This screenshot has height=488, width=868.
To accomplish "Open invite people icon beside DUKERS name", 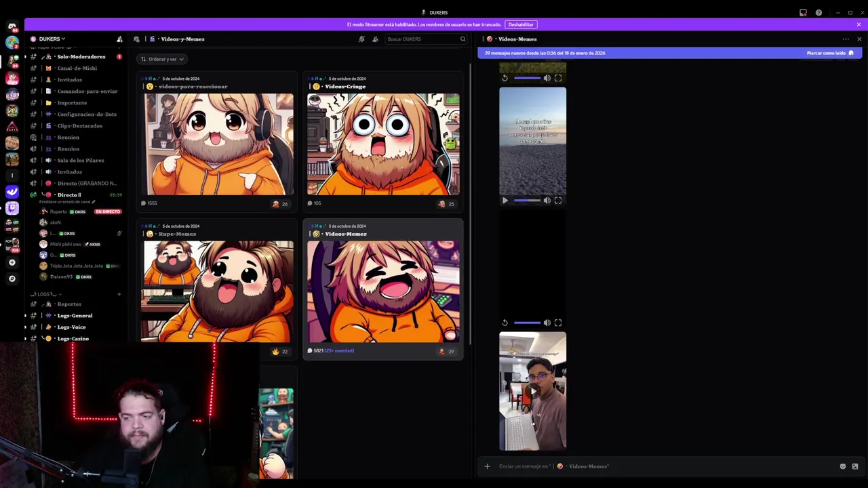I will pos(119,39).
